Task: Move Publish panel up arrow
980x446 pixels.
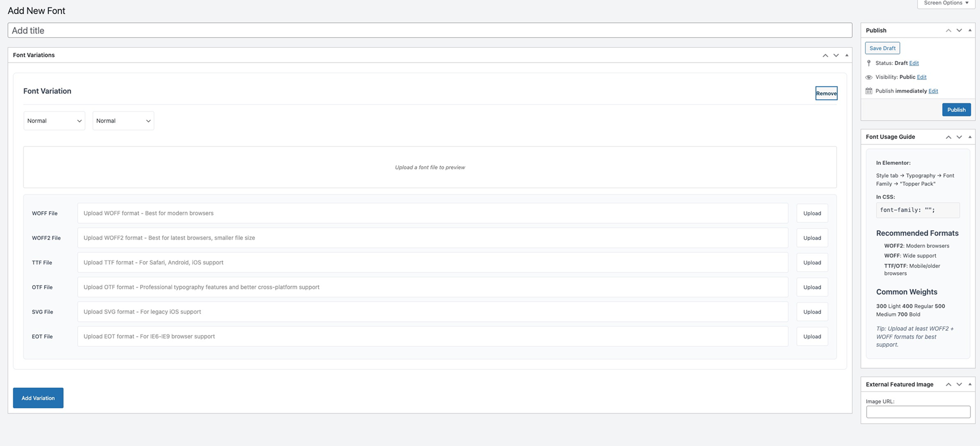Action: click(x=948, y=31)
